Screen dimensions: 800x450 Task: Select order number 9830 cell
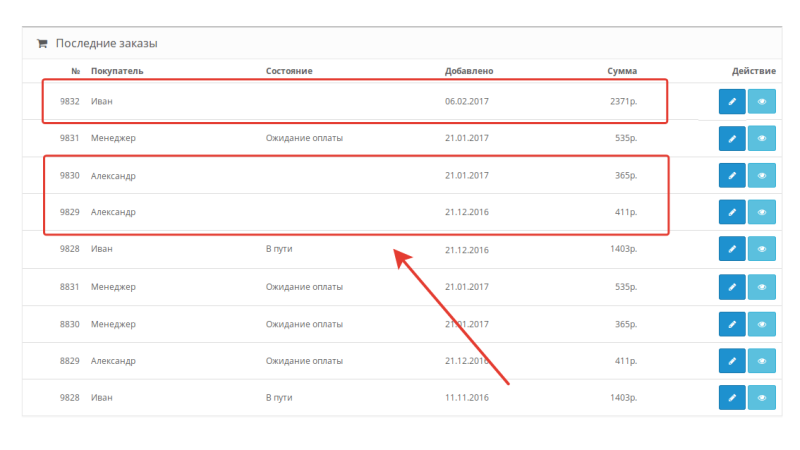69,176
